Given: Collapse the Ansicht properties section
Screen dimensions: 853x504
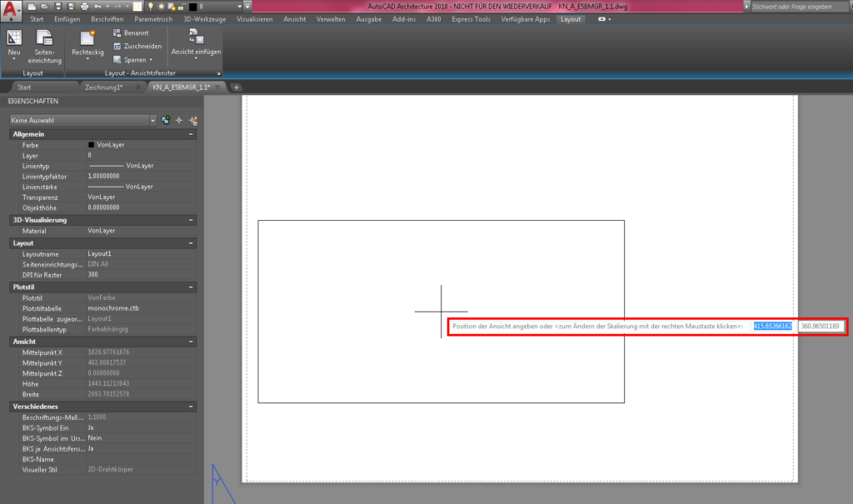Looking at the screenshot, I should 191,342.
